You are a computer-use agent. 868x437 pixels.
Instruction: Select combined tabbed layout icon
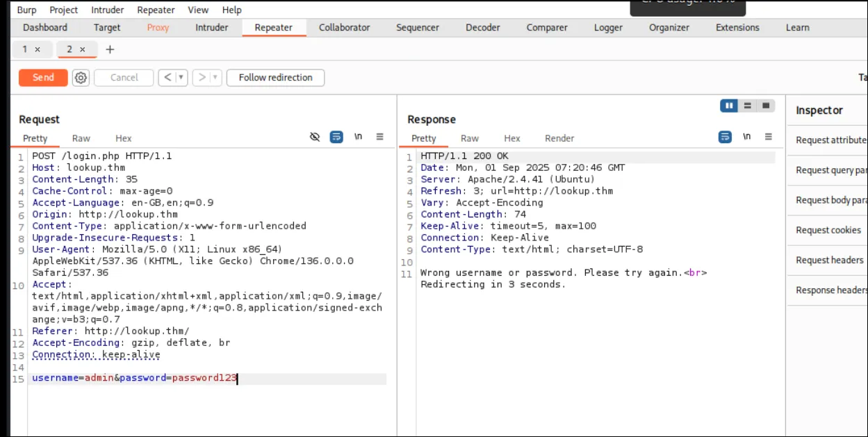766,106
